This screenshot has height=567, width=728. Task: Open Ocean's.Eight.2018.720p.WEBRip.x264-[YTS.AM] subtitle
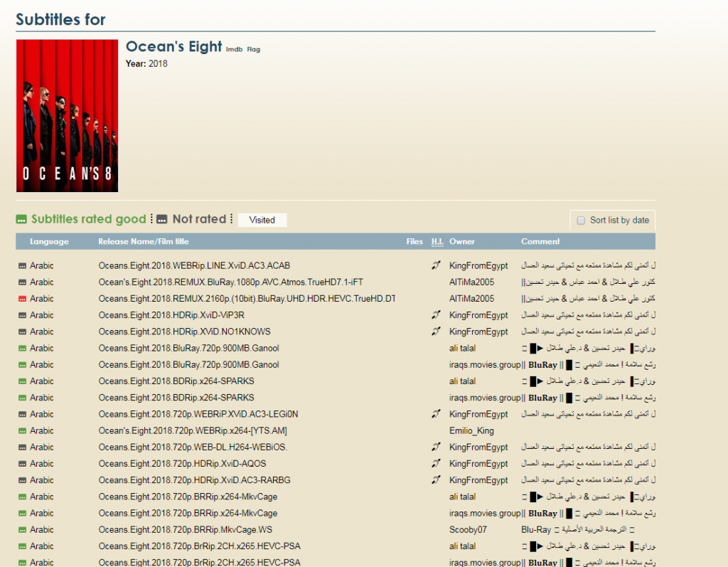tap(193, 431)
